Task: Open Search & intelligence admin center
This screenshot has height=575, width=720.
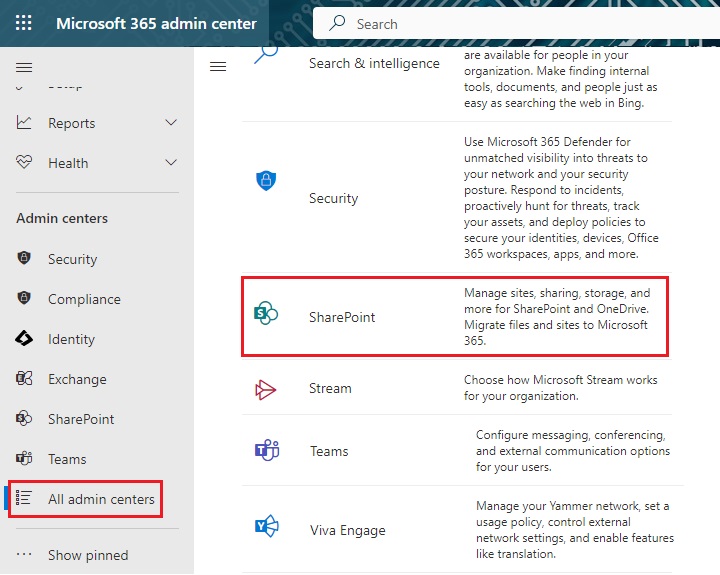Action: click(374, 63)
